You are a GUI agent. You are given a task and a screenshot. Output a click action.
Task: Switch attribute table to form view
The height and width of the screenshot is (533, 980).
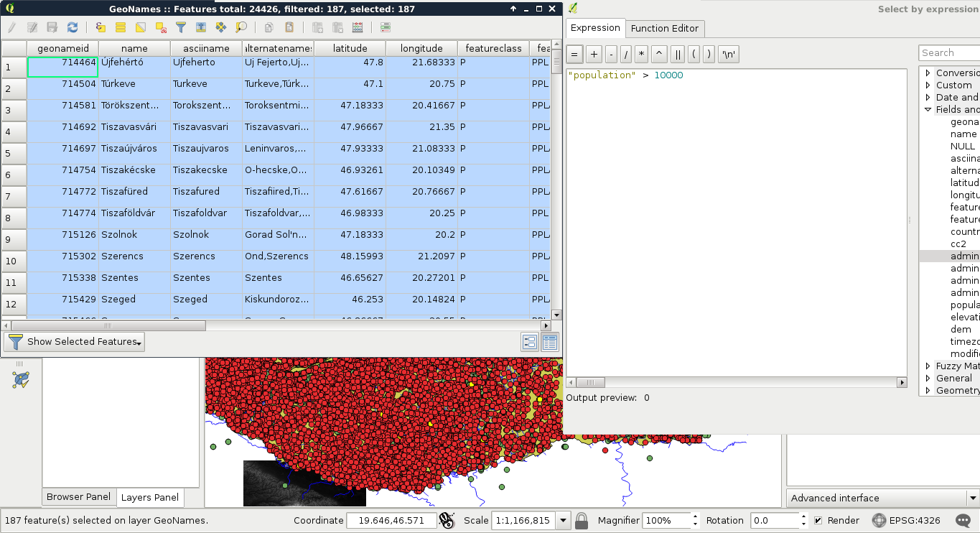530,343
